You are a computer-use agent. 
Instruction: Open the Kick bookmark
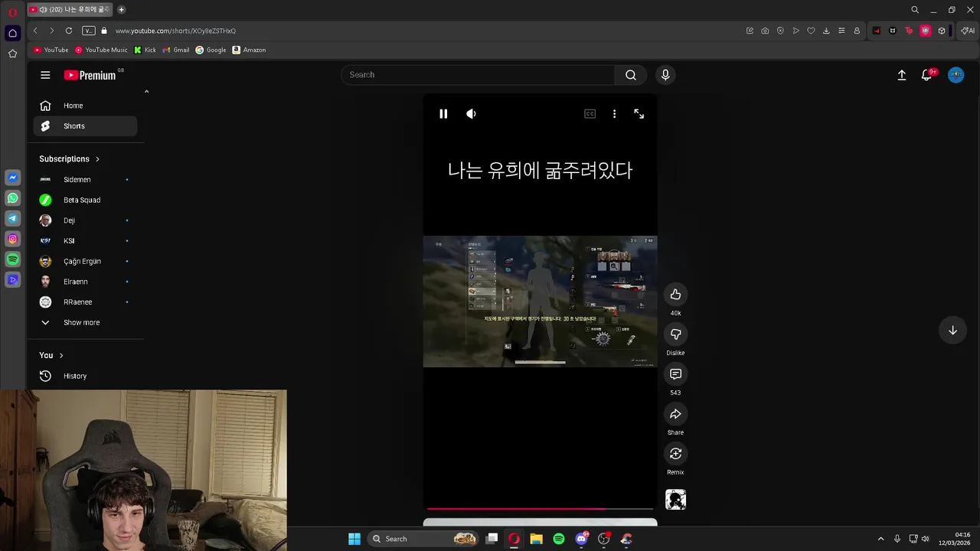click(145, 50)
